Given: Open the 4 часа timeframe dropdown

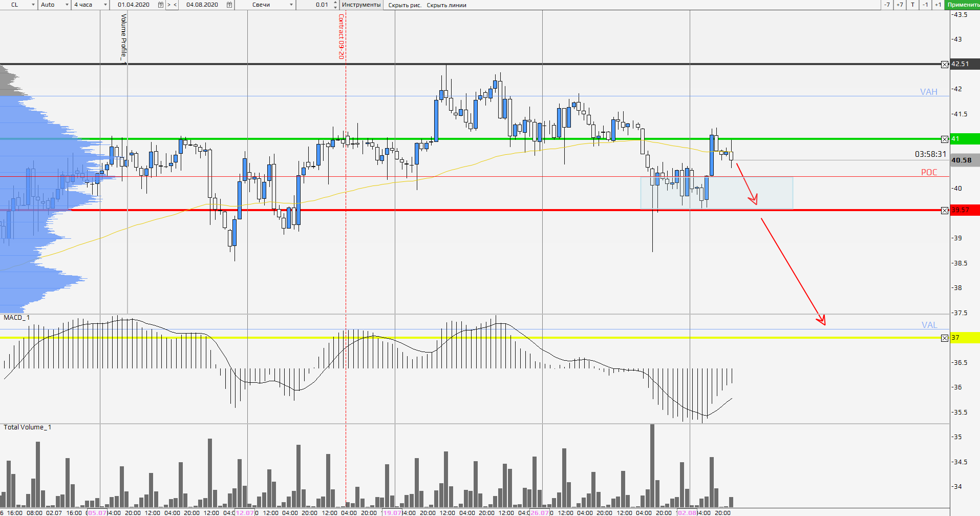Looking at the screenshot, I should [90, 5].
